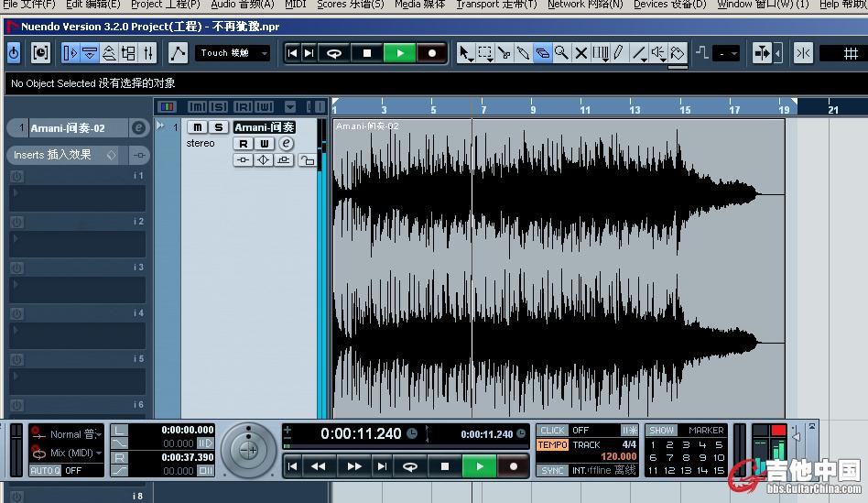
Task: Toggle automation curve icon in toolbar
Action: click(x=178, y=53)
